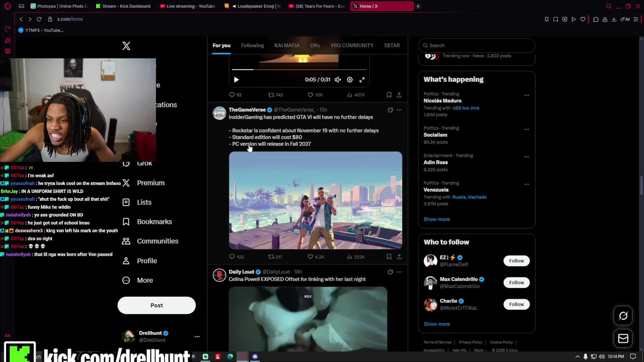Viewport: 644px width, 362px height.
Task: Open Terms of Service link
Action: click(437, 342)
